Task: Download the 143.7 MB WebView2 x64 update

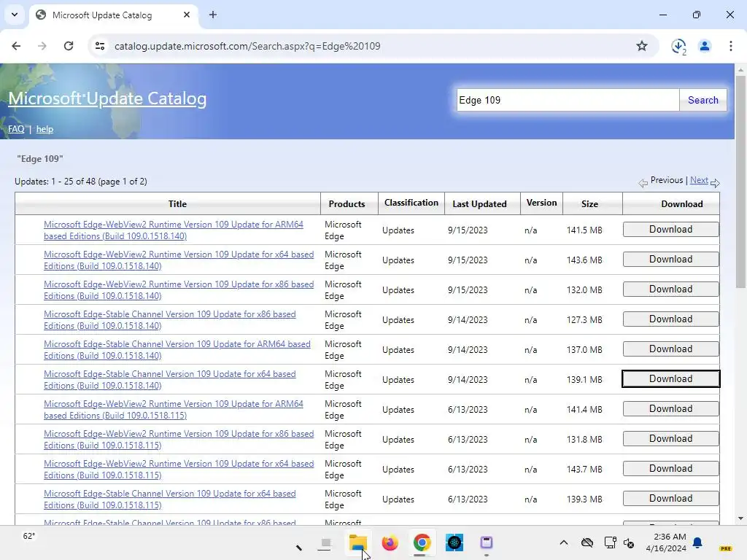Action: [671, 469]
